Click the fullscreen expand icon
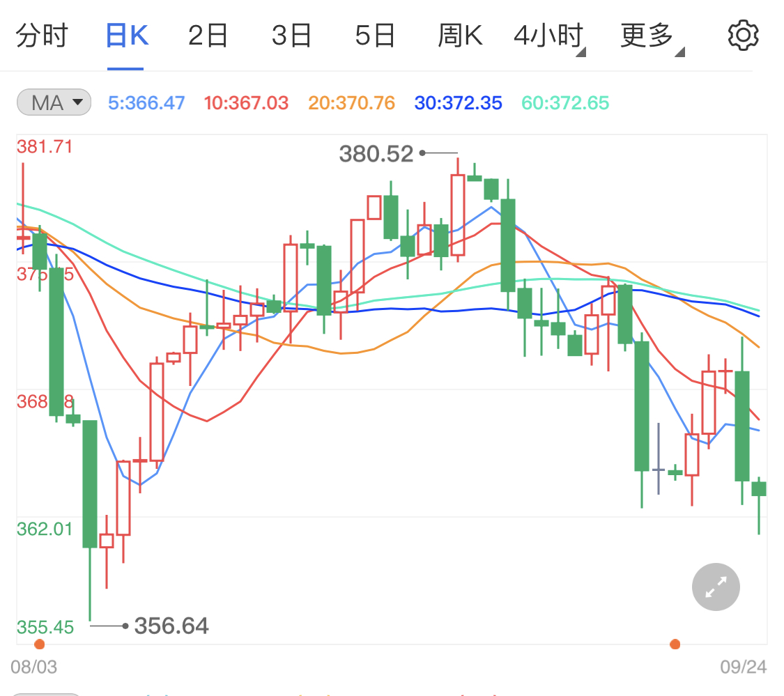784x696 pixels. pyautogui.click(x=716, y=587)
